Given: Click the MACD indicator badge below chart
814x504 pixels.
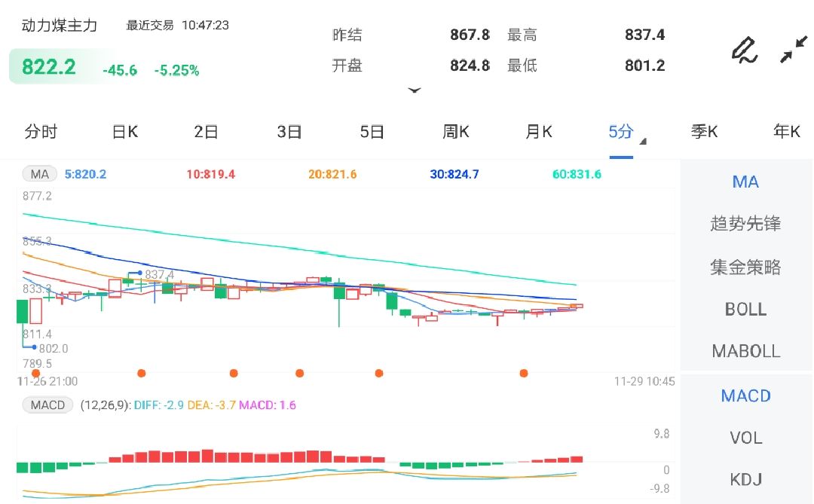Looking at the screenshot, I should pos(47,405).
